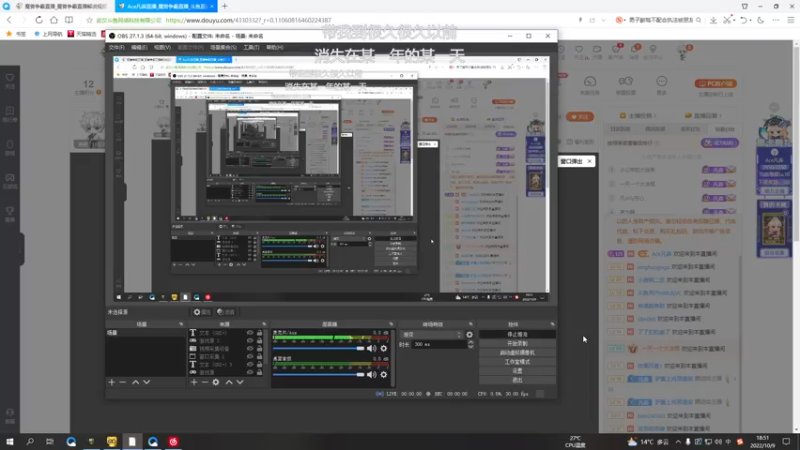Toggle visibility of 窗口采集 2 source
This screenshot has height=450, width=800.
(x=250, y=356)
